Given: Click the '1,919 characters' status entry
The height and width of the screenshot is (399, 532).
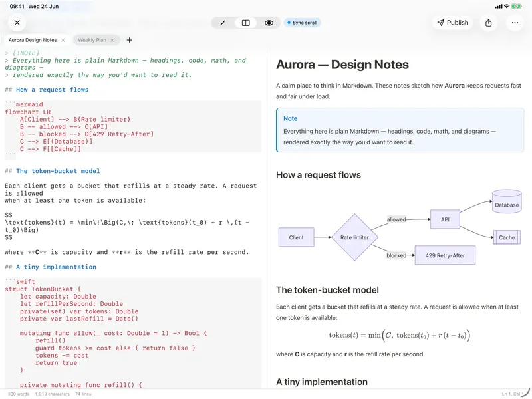Looking at the screenshot, I should coord(53,394).
